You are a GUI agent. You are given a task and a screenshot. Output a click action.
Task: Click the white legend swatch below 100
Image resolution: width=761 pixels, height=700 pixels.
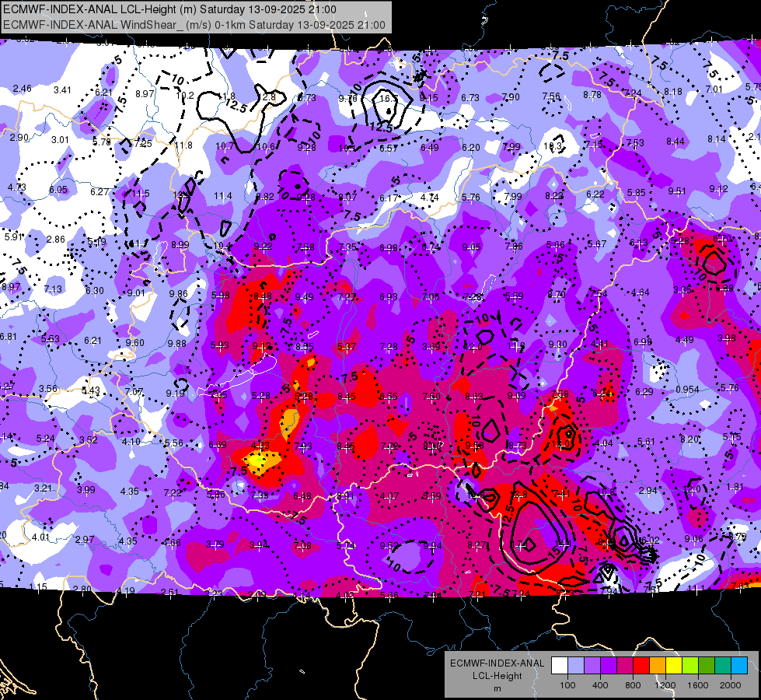click(x=560, y=665)
